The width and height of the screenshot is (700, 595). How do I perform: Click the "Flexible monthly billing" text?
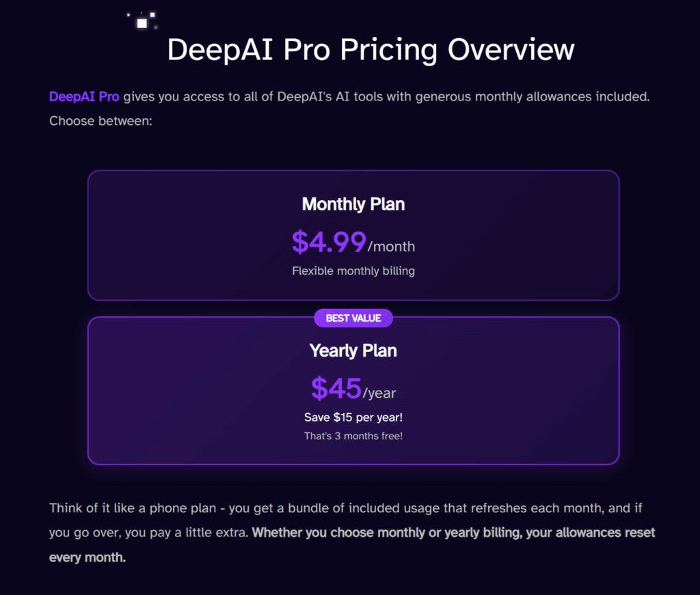coord(353,271)
